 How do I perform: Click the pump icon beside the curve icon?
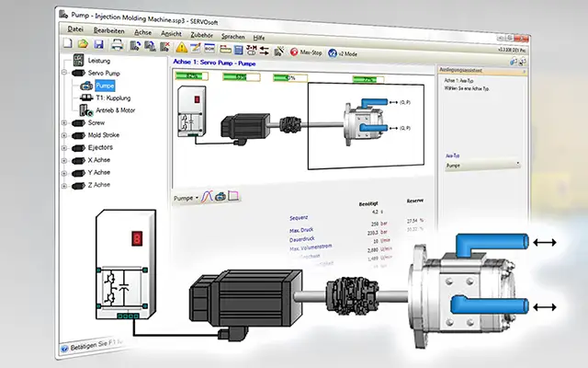220,196
